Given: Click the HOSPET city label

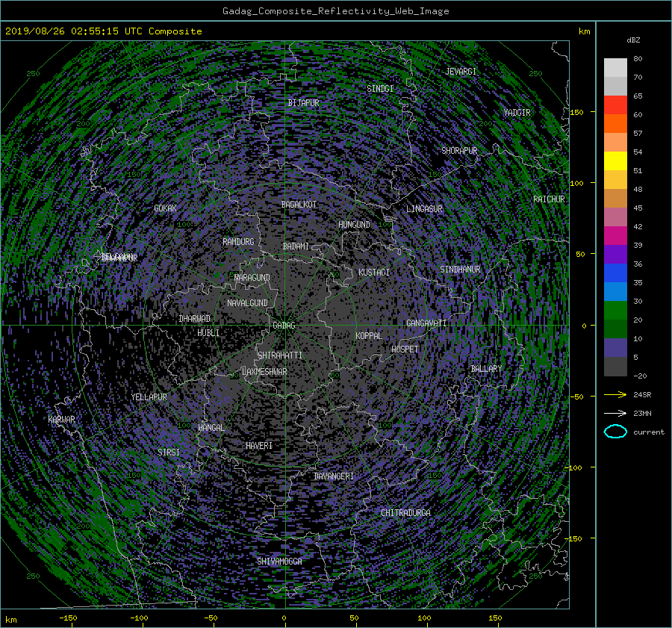Looking at the screenshot, I should (x=405, y=349).
